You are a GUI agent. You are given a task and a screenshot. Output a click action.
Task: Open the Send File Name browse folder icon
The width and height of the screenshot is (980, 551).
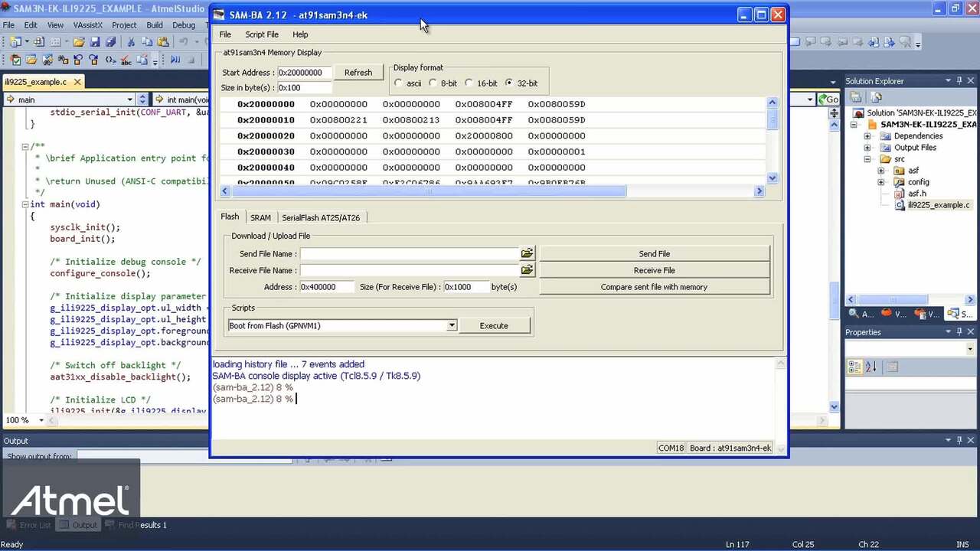click(527, 253)
